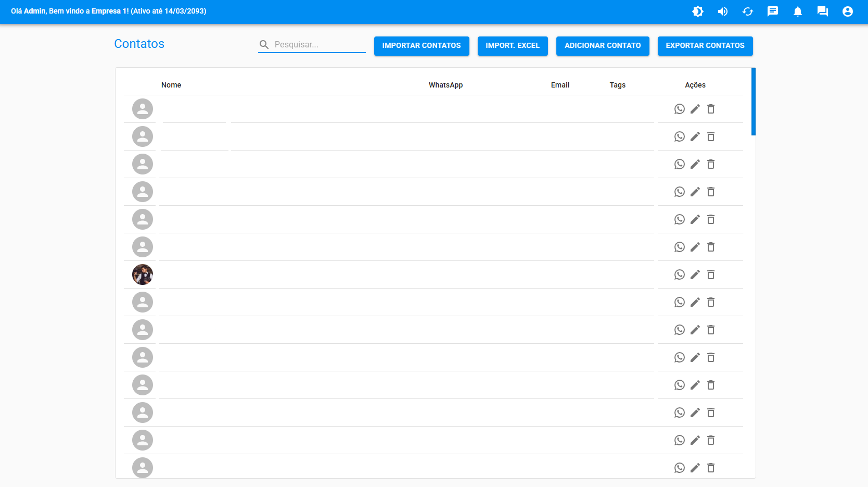
Task: Click the Importar Contatos button
Action: pos(422,46)
